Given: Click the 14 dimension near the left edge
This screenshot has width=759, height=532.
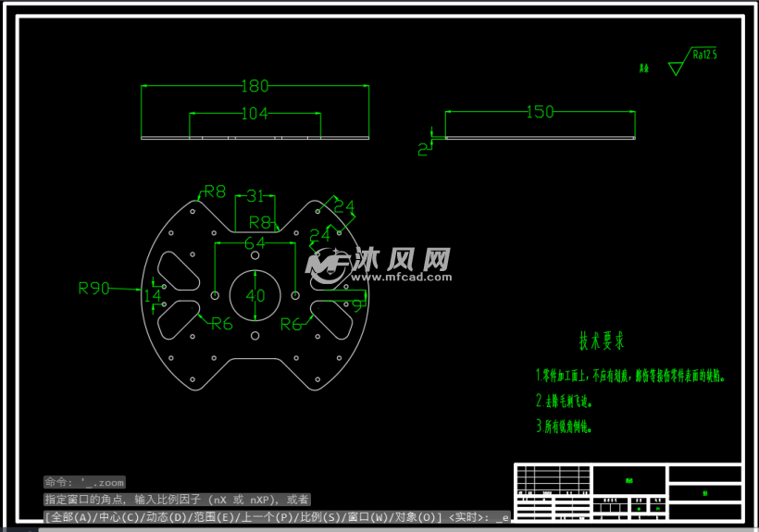Looking at the screenshot, I should coord(153,295).
